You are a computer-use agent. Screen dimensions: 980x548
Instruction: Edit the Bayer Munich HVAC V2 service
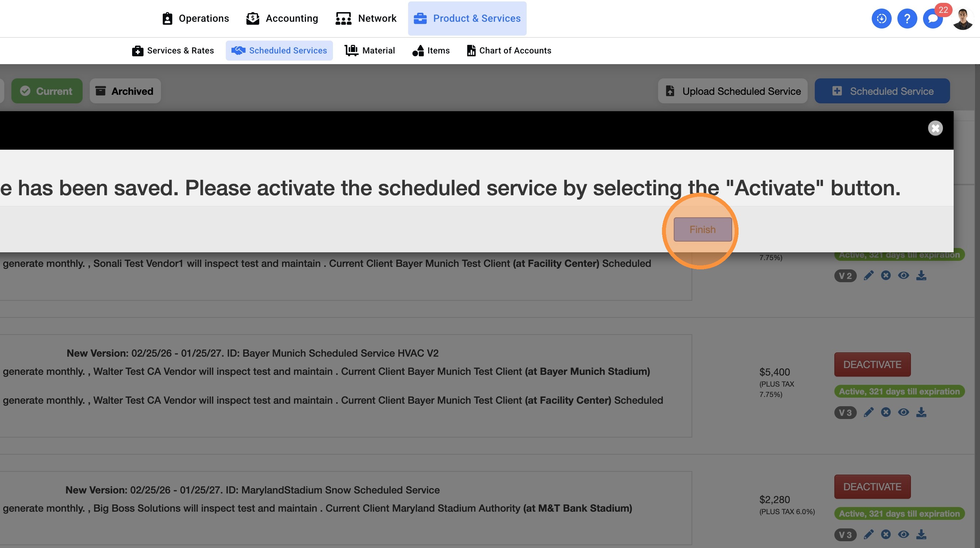pos(868,412)
